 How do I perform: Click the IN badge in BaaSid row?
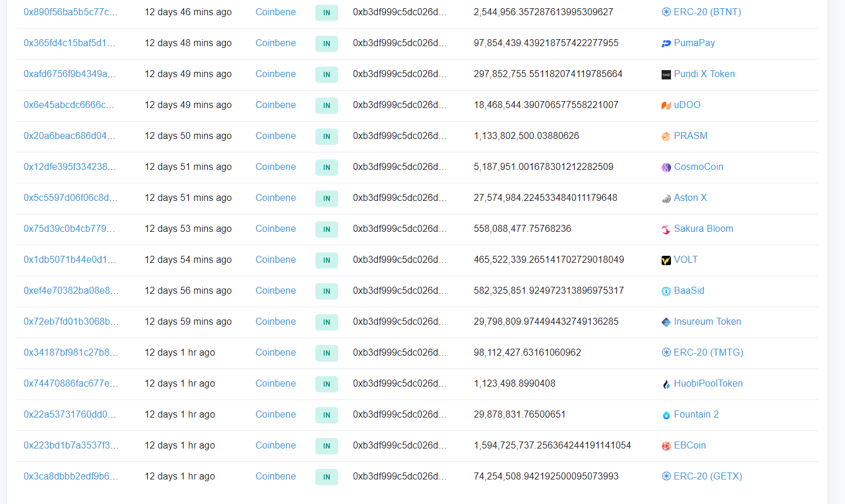(326, 291)
